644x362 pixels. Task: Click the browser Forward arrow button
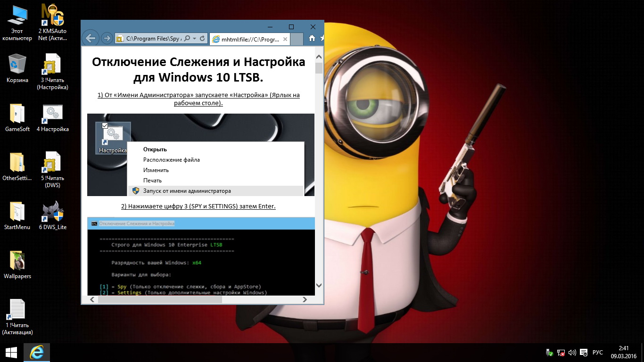[x=107, y=39]
